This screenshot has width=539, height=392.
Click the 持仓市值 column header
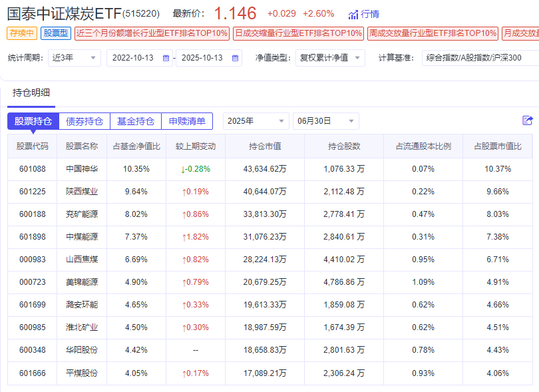(265, 146)
